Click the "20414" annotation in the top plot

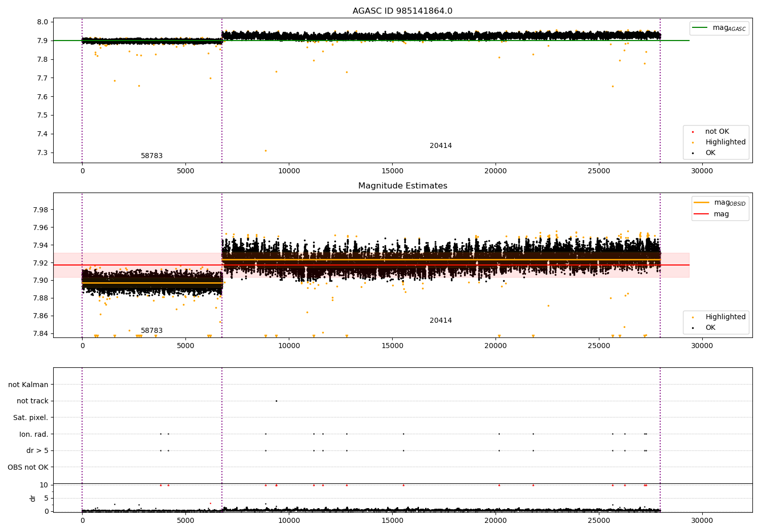coord(441,146)
